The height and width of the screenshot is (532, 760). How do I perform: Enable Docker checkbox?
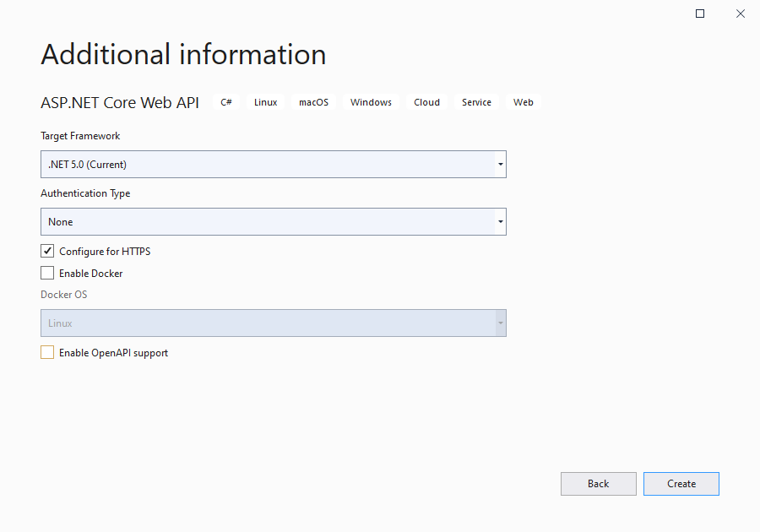click(x=47, y=273)
